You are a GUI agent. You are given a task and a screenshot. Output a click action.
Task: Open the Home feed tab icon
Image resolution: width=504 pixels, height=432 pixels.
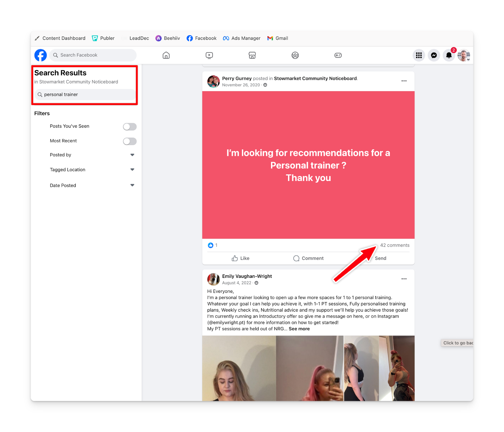click(x=166, y=55)
